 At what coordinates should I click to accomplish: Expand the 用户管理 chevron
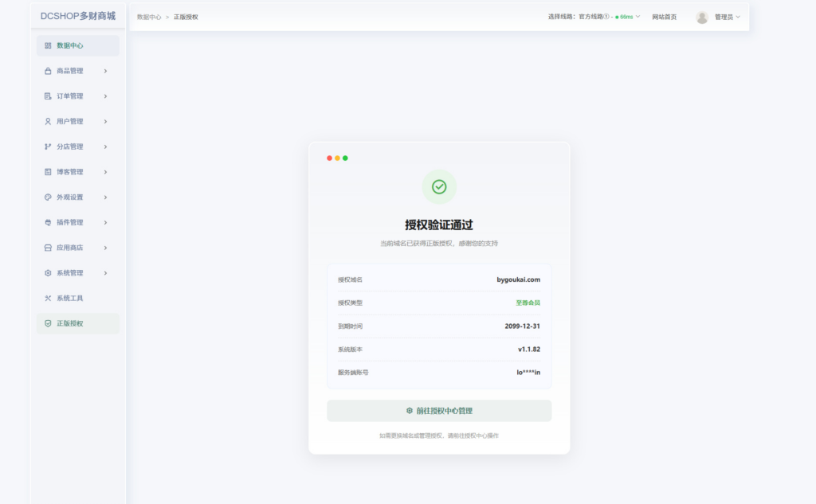(x=105, y=121)
